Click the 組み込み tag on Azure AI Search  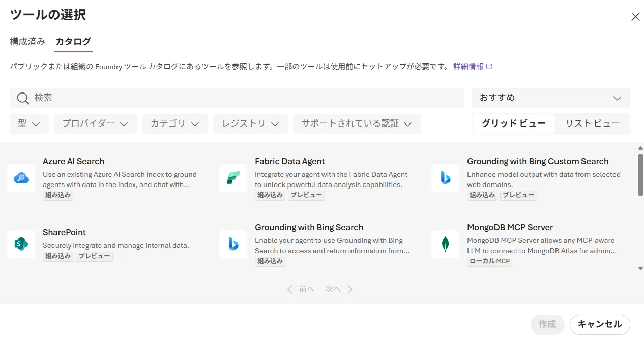coord(58,195)
